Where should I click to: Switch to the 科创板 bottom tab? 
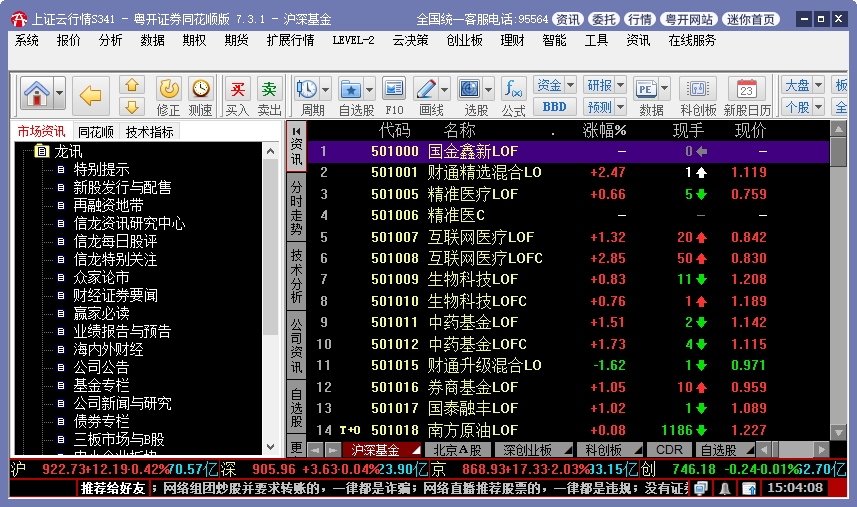(x=607, y=450)
